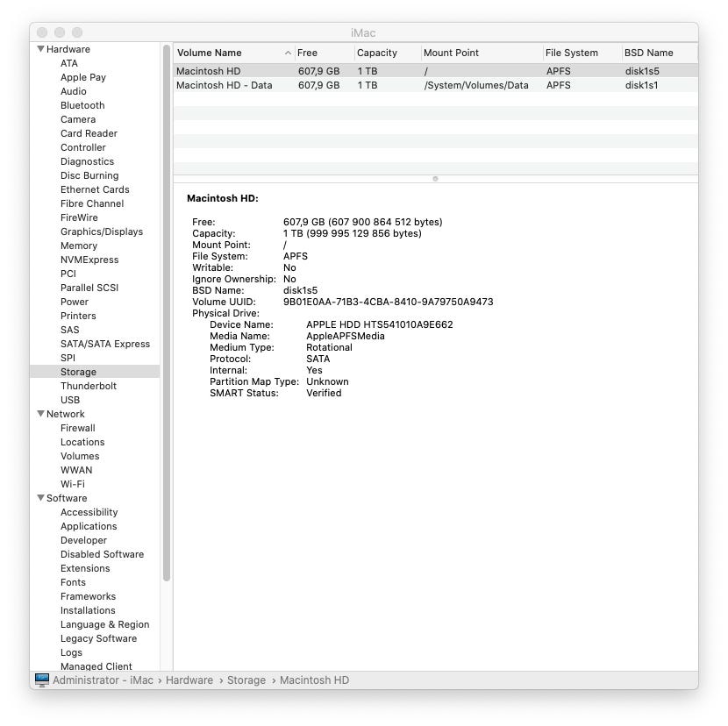
Task: Select Fibre Channel in the sidebar
Action: 92,203
